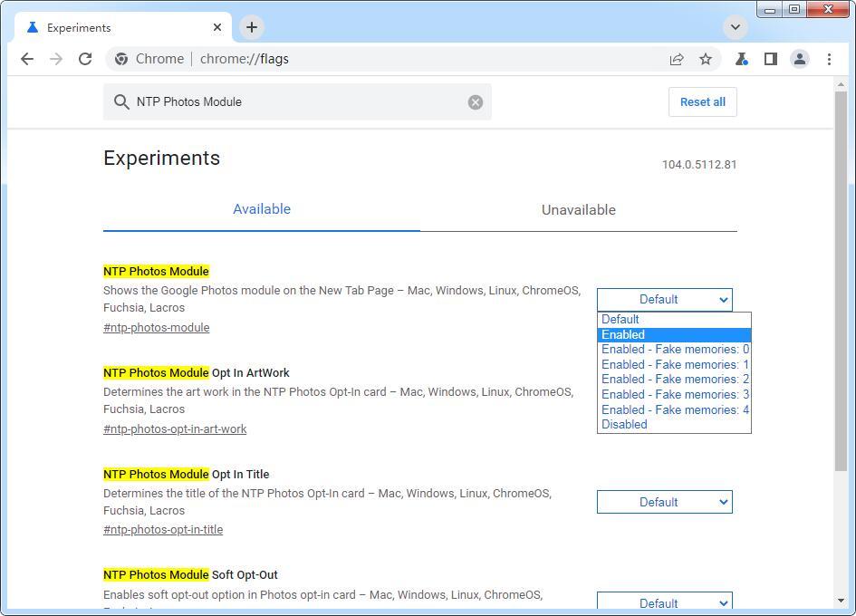Click the page vertical scrollbar thumb
Viewport: 856px width, 616px height.
841,281
